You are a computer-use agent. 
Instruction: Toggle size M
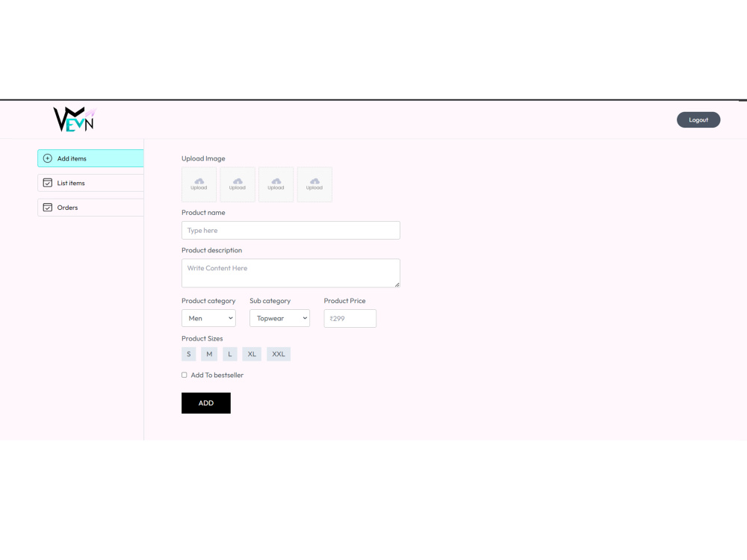tap(209, 354)
